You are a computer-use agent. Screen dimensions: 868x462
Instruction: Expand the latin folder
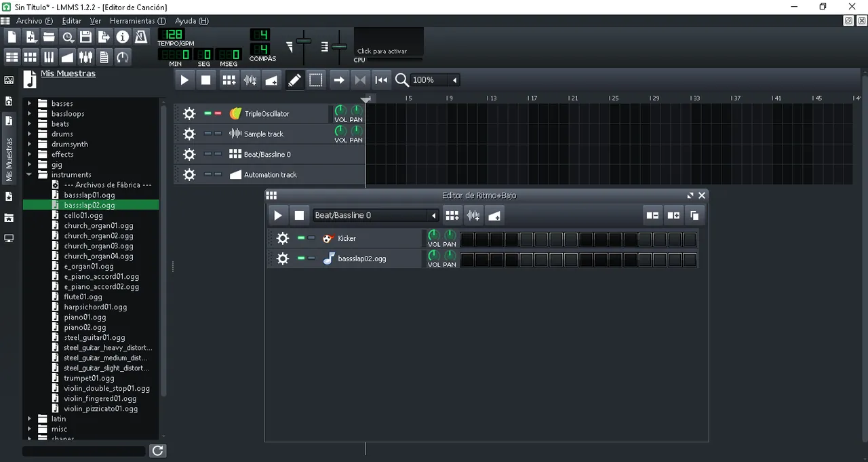(x=29, y=419)
